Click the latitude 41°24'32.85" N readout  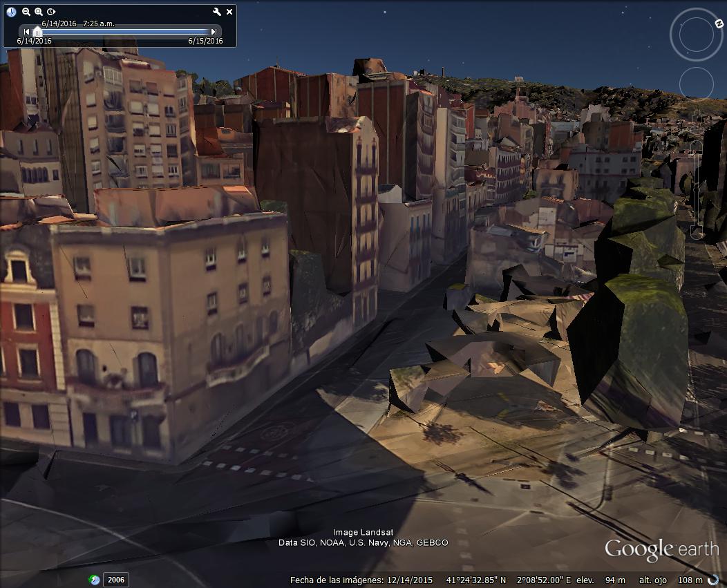click(x=475, y=580)
